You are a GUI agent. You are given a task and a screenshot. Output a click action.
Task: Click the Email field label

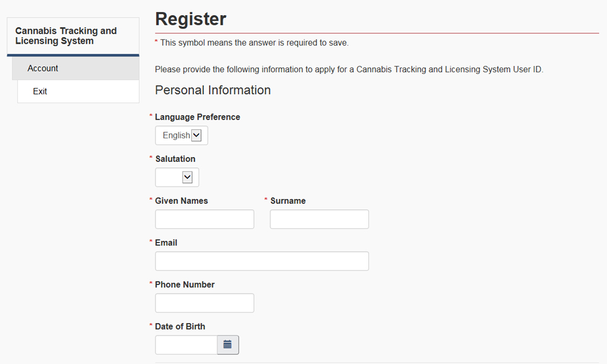(166, 243)
